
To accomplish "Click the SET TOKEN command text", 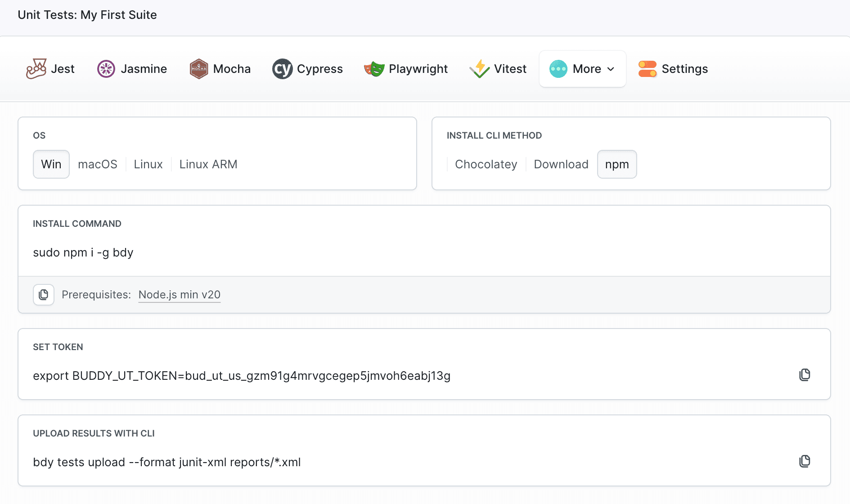I will (242, 376).
